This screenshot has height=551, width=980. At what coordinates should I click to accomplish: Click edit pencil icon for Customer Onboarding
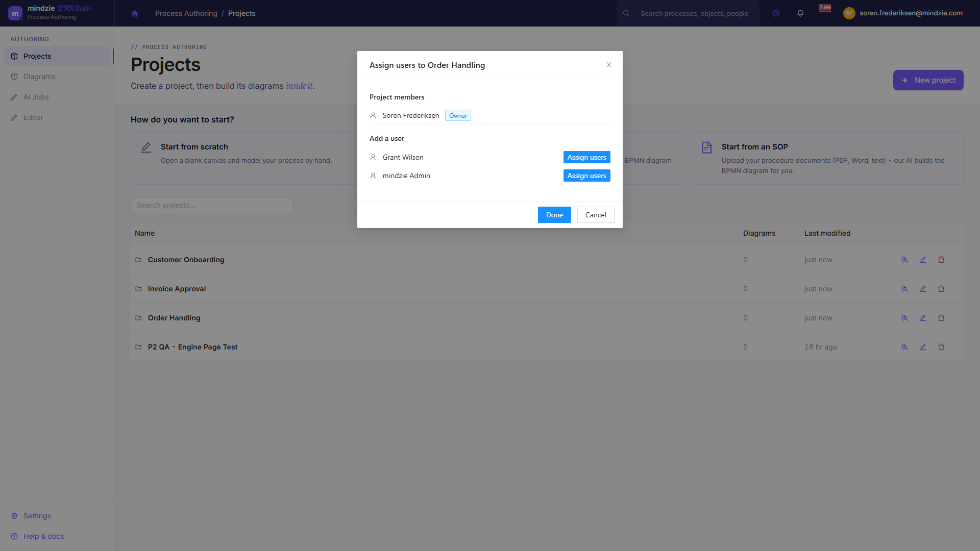pos(923,260)
